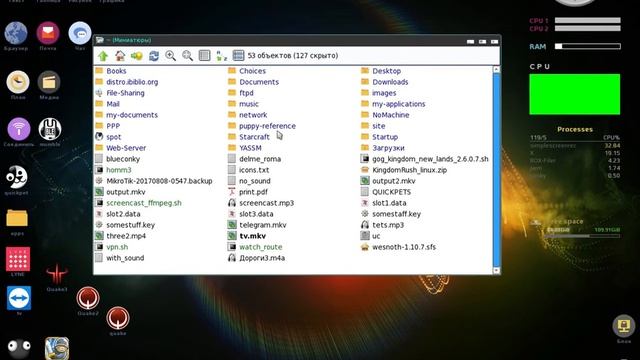This screenshot has width=640, height=360.
Task: Open the Почта mail desktop icon
Action: point(48,33)
